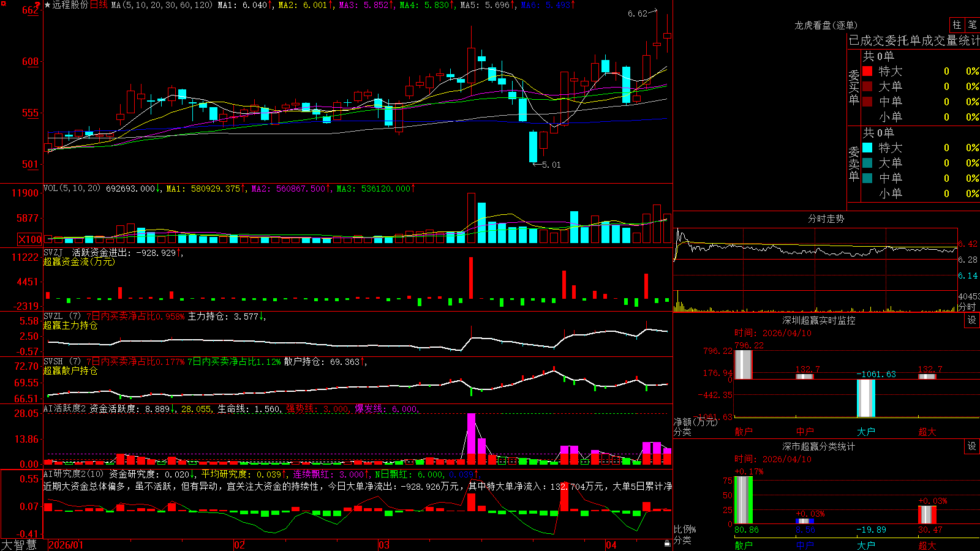Open settings (设) for 深市超赢分类统计 panel
The width and height of the screenshot is (980, 551).
point(971,446)
